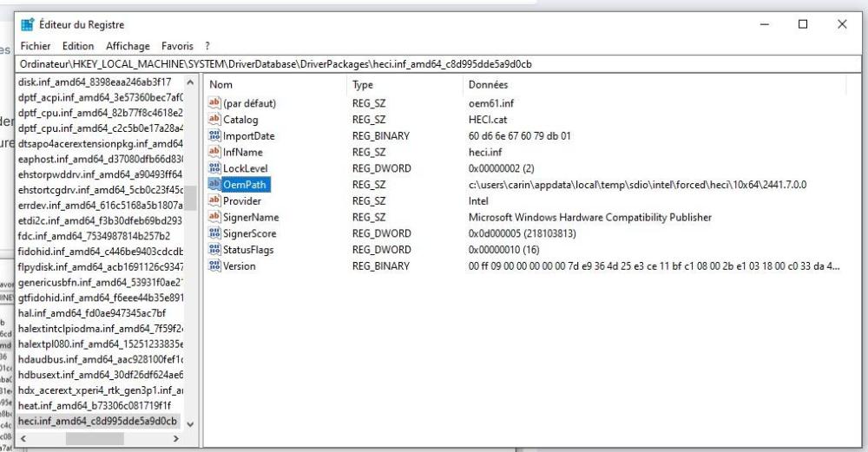Select the OemPath value name
This screenshot has height=452, width=868.
pos(245,184)
